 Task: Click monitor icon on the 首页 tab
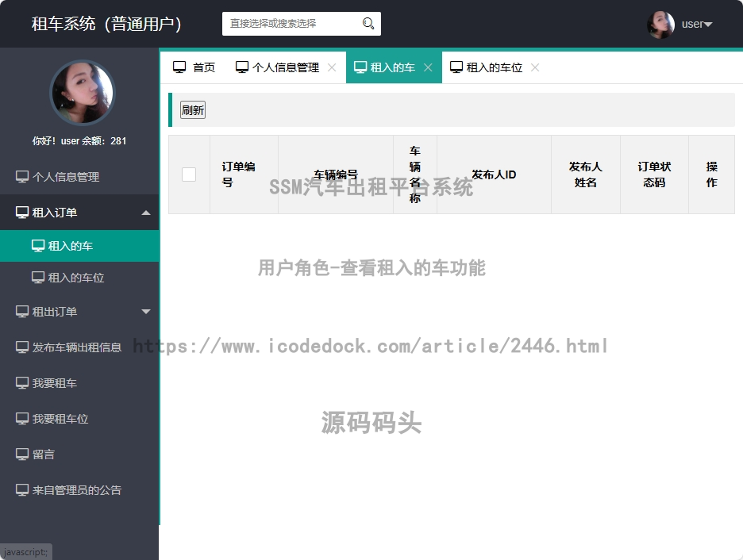point(179,67)
